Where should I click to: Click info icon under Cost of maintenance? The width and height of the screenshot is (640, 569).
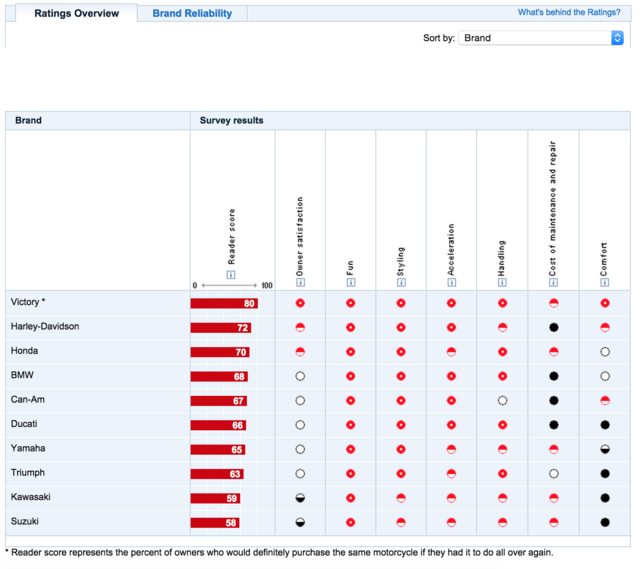pyautogui.click(x=553, y=283)
